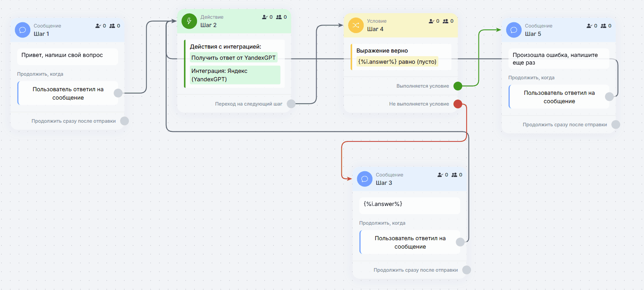Select the 'Получить ответ от YandexGPT' action
Screen dimensions: 644x290
click(x=233, y=58)
